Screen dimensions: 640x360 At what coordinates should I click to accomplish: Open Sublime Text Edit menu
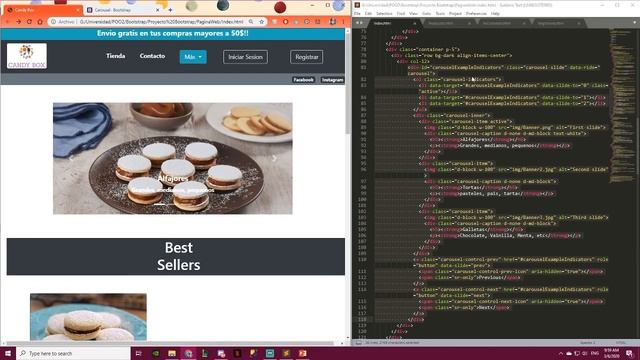pyautogui.click(x=368, y=13)
